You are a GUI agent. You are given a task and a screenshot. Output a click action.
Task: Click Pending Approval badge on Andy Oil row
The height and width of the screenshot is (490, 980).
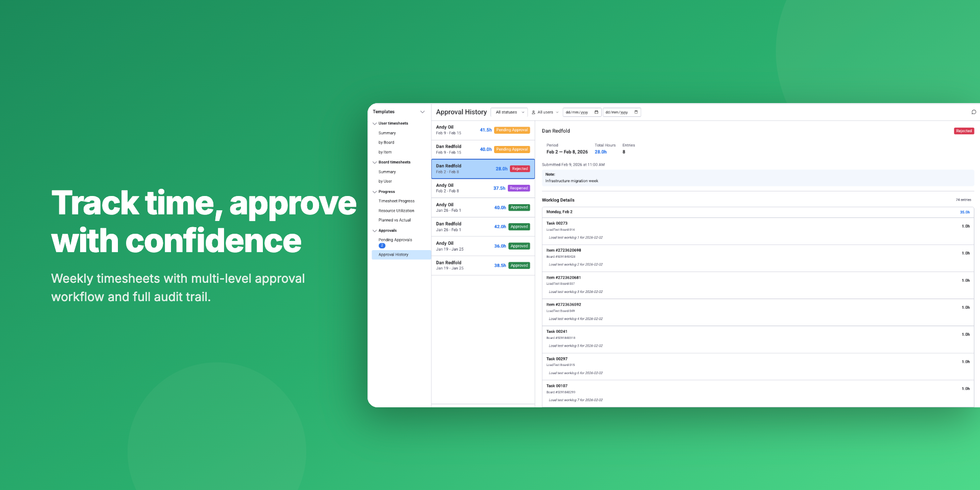[x=512, y=130]
